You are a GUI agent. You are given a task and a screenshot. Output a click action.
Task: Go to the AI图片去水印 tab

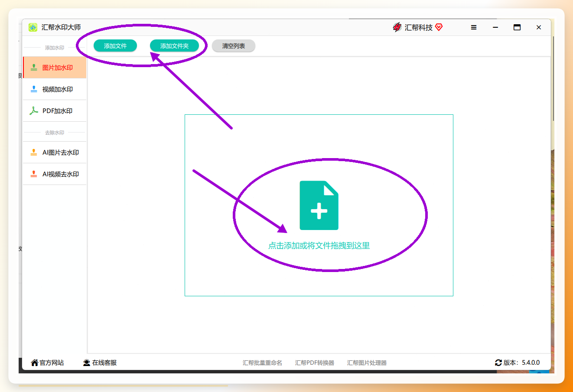coord(55,152)
